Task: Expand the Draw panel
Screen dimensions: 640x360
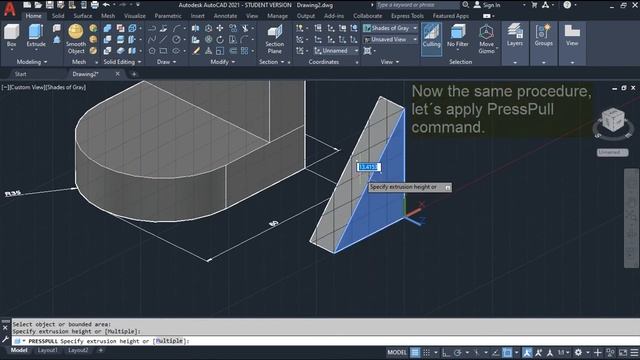Action: pos(167,62)
